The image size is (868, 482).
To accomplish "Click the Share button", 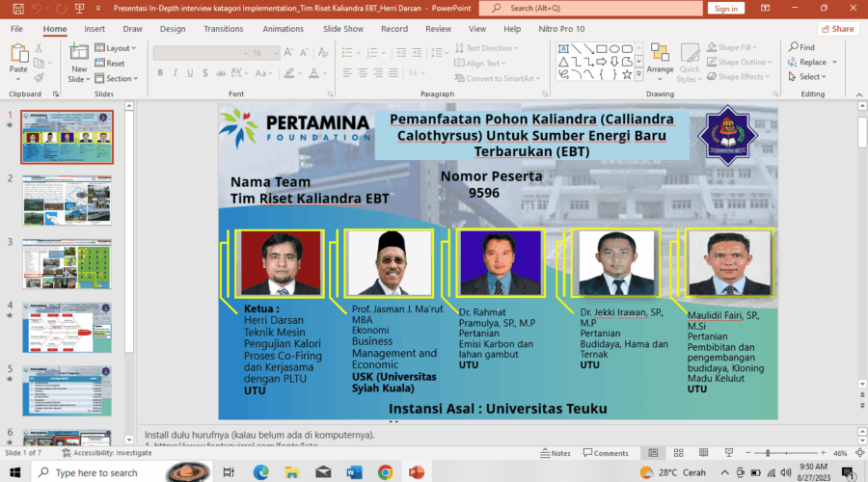I will [x=837, y=29].
